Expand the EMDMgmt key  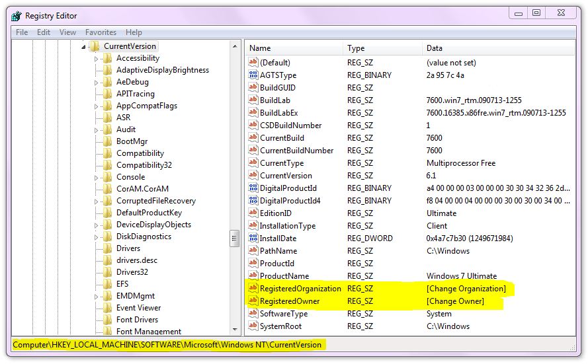96,297
